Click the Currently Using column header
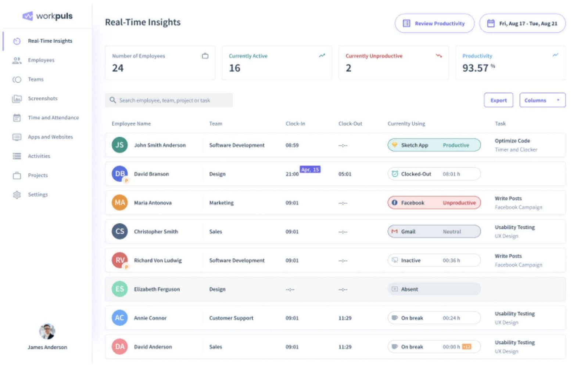 click(x=406, y=123)
